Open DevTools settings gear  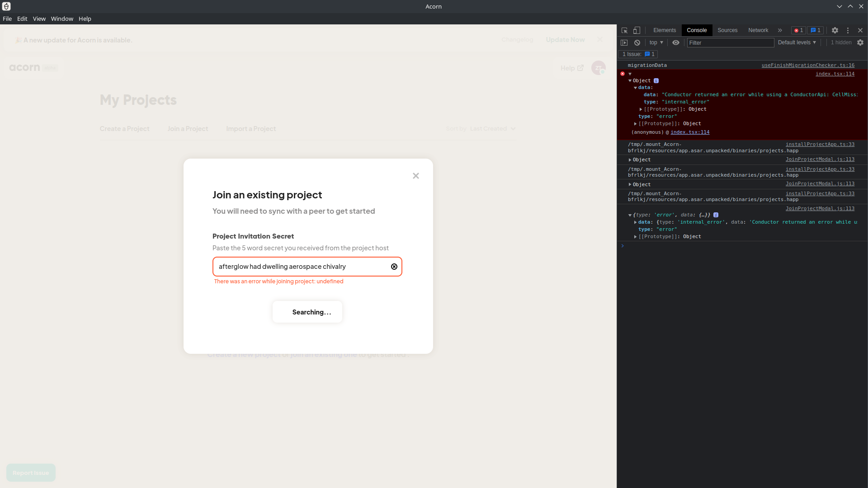pyautogui.click(x=834, y=30)
